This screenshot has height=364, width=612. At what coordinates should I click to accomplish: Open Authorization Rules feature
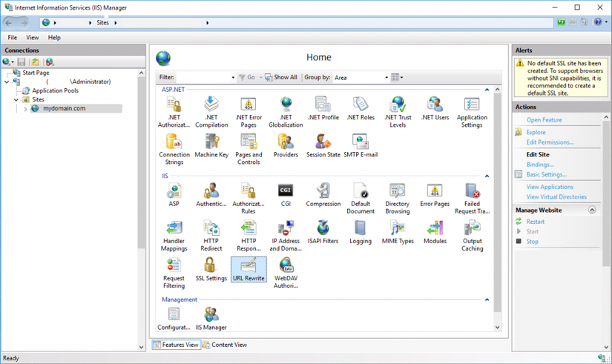[249, 199]
